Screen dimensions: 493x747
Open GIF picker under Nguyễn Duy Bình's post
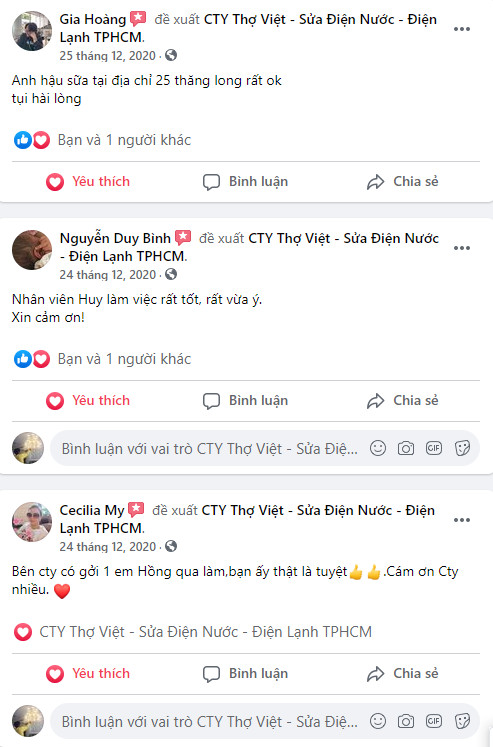[434, 448]
